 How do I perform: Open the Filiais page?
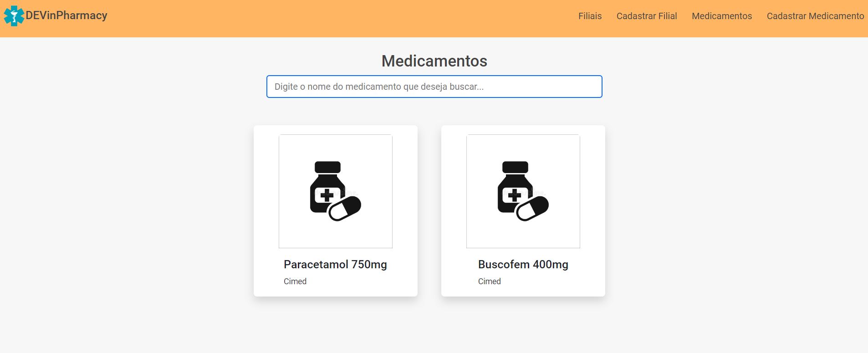tap(589, 16)
